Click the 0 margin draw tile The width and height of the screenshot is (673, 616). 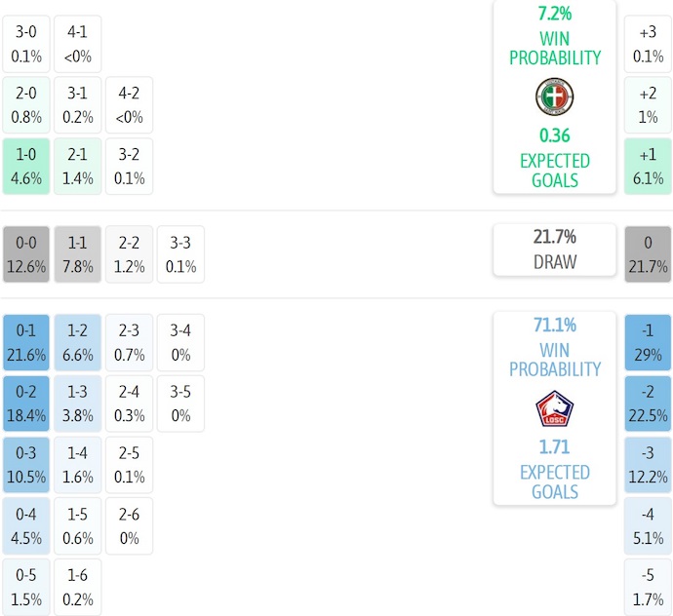click(648, 254)
